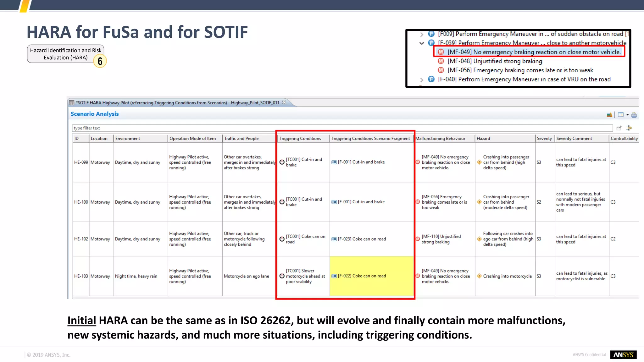Viewport: 644px width, 362px height.
Task: Click the M icon of [MF-049] tree item
Action: 441,52
